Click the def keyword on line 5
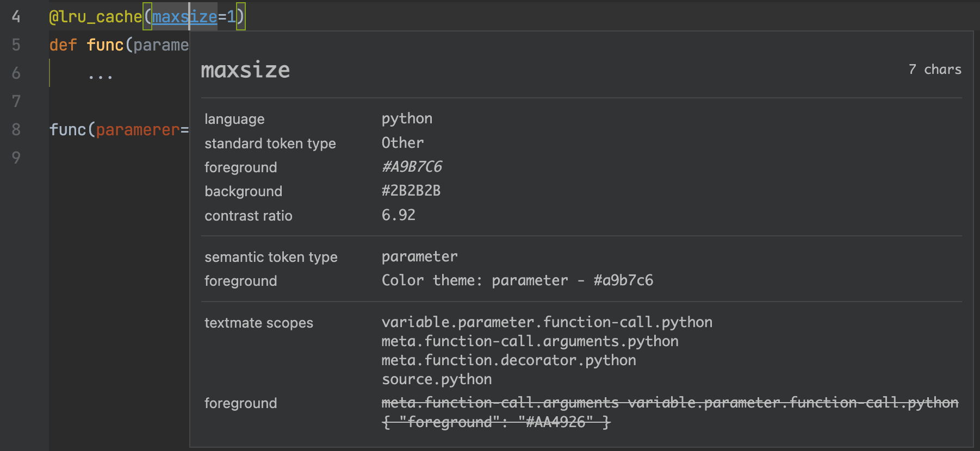This screenshot has width=980, height=451. click(x=63, y=45)
